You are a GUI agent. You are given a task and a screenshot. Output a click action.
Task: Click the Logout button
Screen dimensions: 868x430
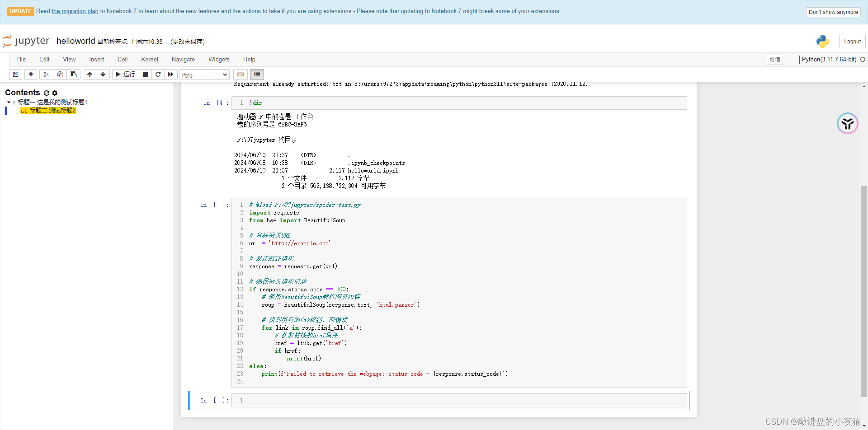852,42
